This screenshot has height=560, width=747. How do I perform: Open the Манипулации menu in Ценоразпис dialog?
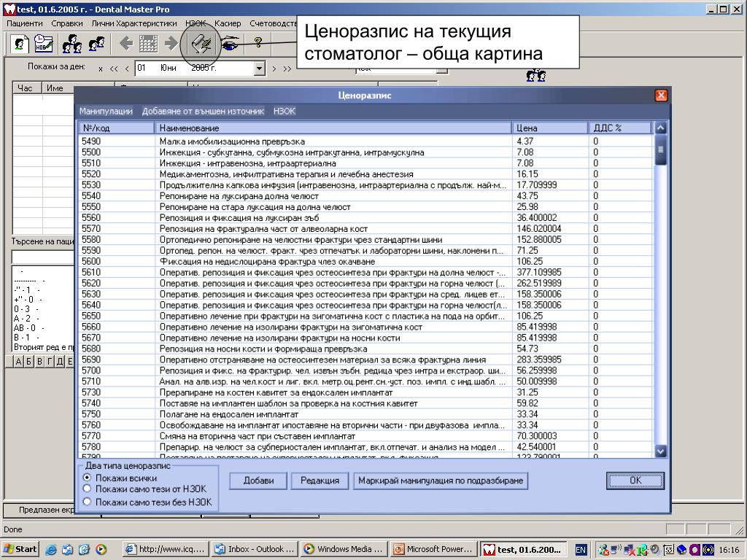tap(106, 111)
